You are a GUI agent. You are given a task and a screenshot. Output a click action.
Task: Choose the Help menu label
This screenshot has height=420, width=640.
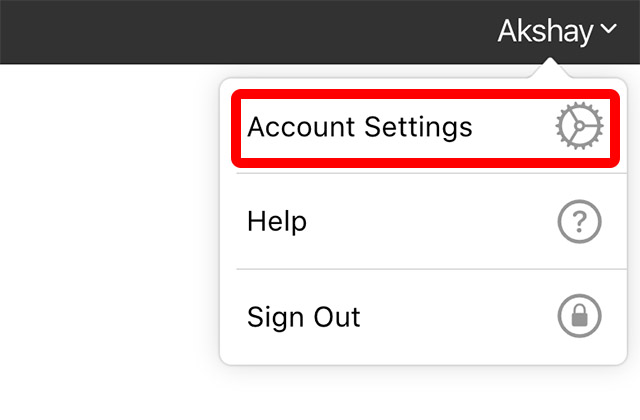pos(277,222)
